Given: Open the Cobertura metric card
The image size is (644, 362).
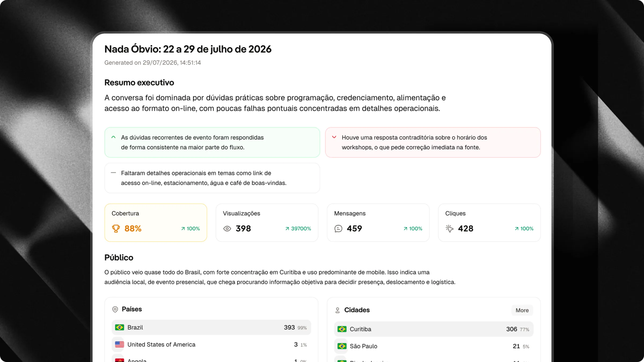Looking at the screenshot, I should click(156, 223).
